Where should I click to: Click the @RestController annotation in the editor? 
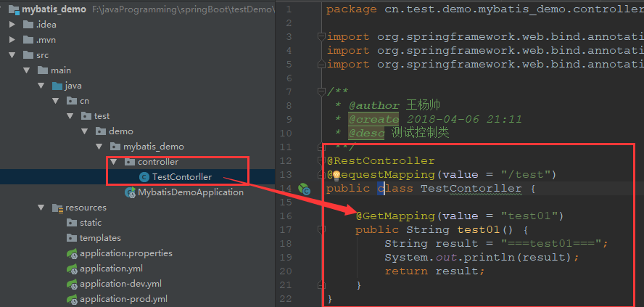tap(380, 160)
